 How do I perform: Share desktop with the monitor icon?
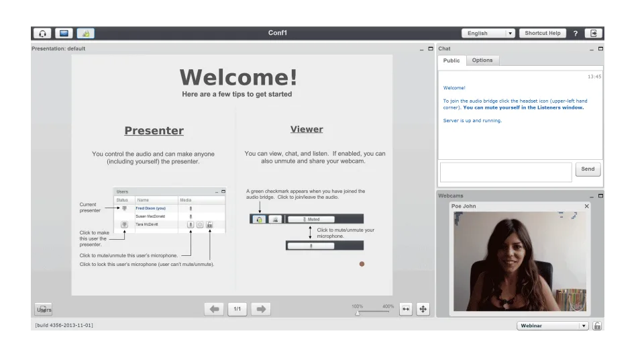point(64,34)
